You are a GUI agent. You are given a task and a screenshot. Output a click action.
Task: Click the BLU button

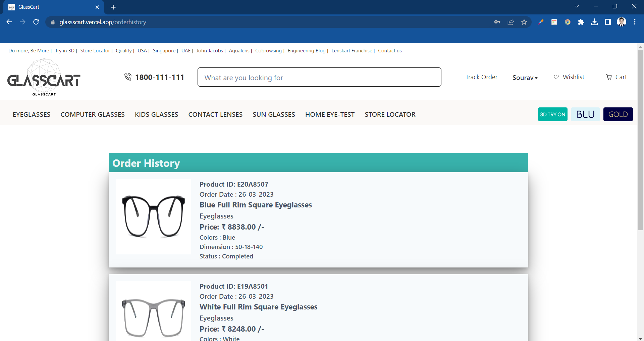click(x=585, y=114)
